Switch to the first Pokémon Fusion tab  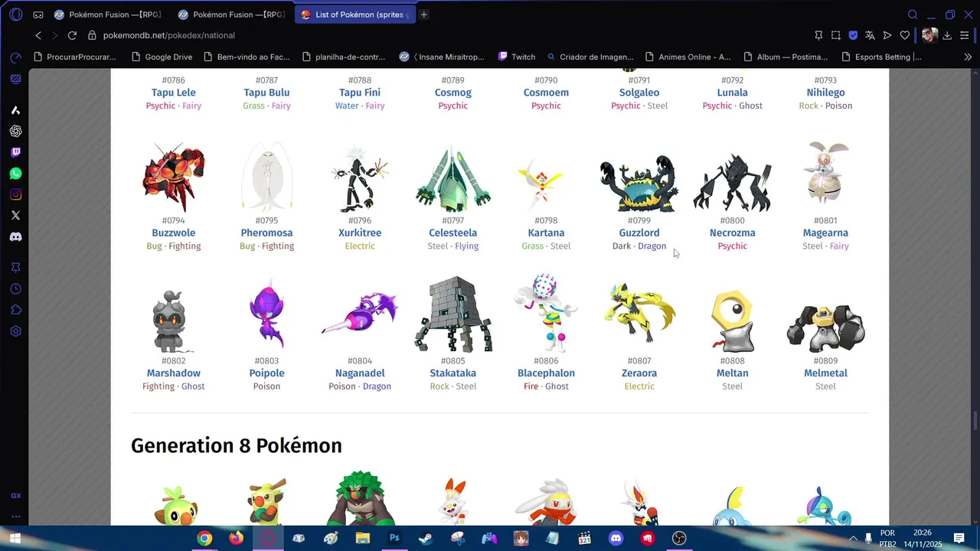click(109, 15)
